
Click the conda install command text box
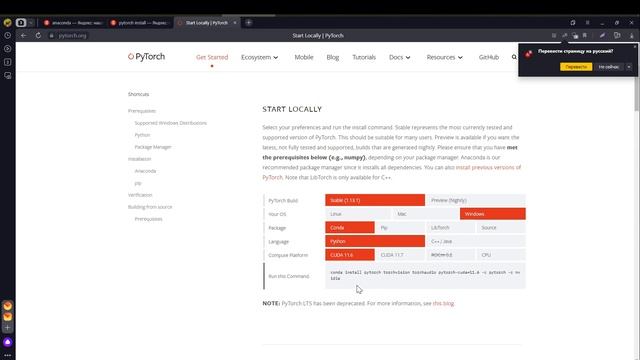coord(425,276)
